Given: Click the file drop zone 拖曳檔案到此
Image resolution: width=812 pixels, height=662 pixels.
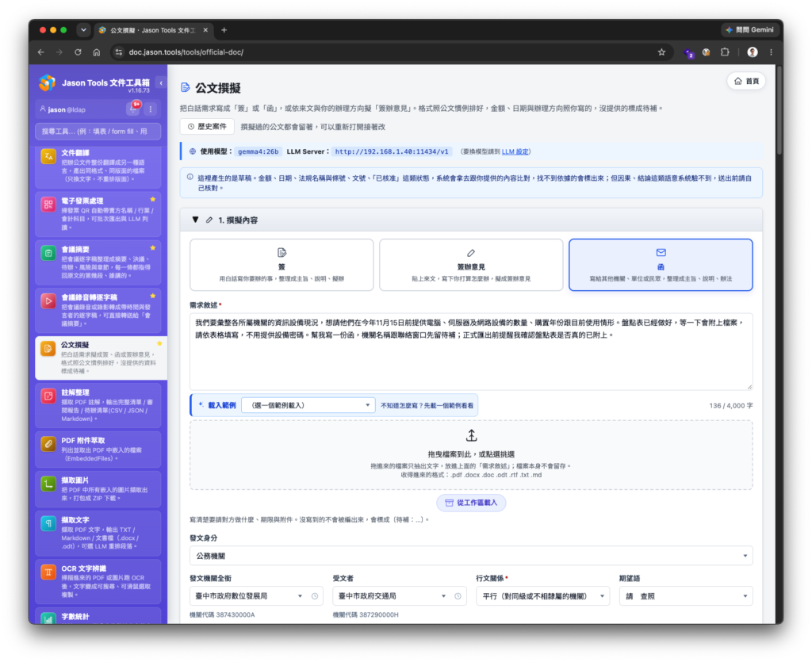Looking at the screenshot, I should coord(471,455).
